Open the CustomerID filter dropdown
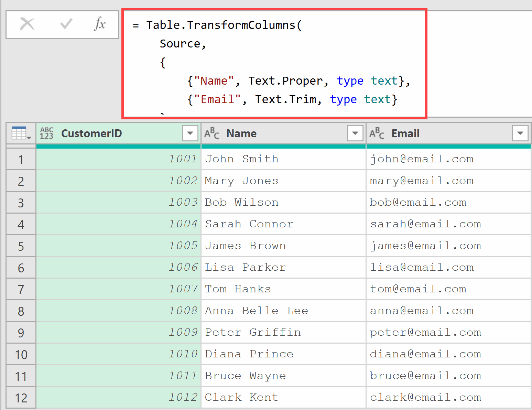This screenshot has width=532, height=410. coord(190,133)
